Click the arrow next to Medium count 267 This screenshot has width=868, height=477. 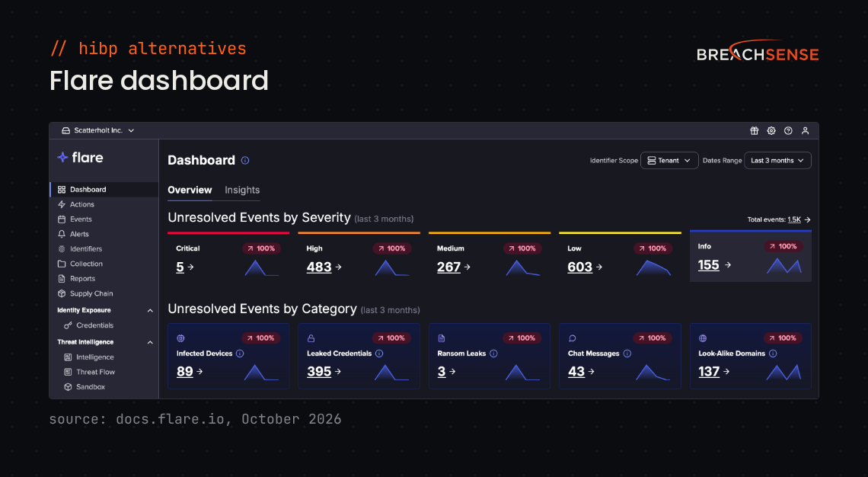coord(468,267)
